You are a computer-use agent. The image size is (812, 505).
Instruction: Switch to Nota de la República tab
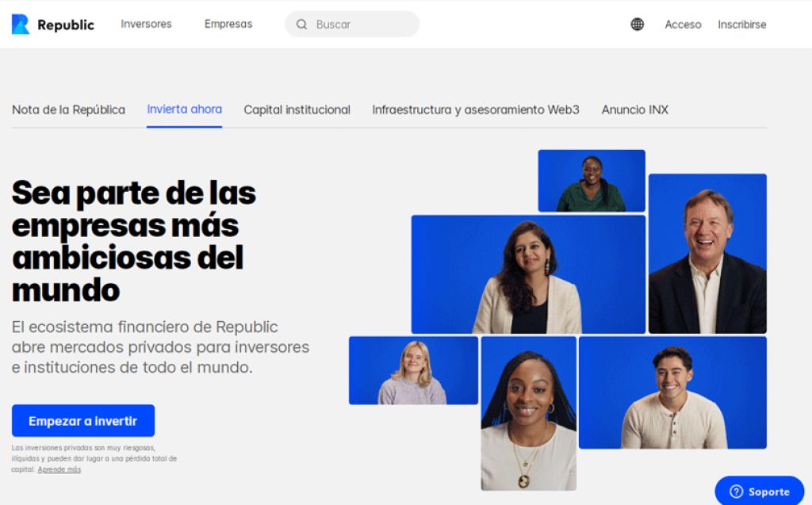68,110
